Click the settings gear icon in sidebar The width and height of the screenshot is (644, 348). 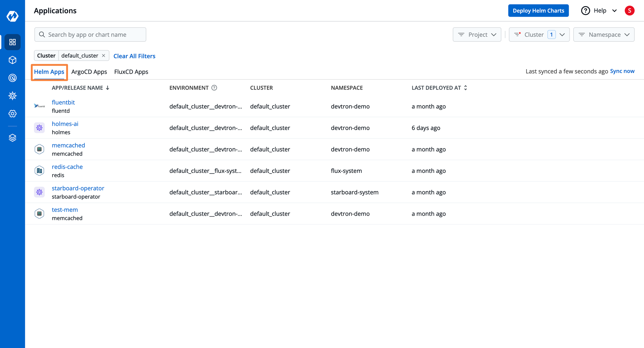(x=12, y=114)
